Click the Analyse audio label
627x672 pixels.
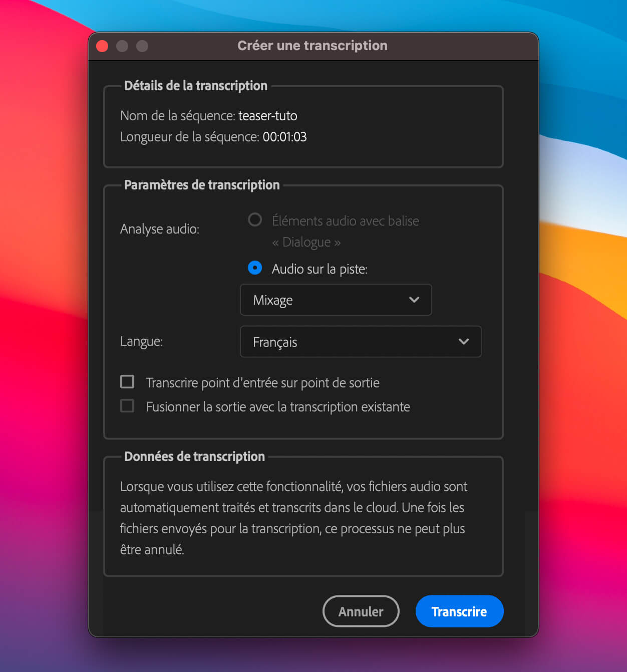tap(160, 229)
